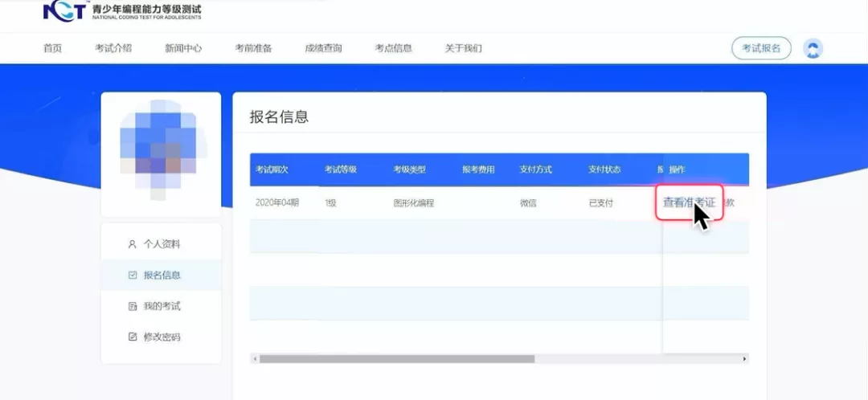Screen dimensions: 868x400
Task: Open 我的考试 from the sidebar
Action: point(161,306)
